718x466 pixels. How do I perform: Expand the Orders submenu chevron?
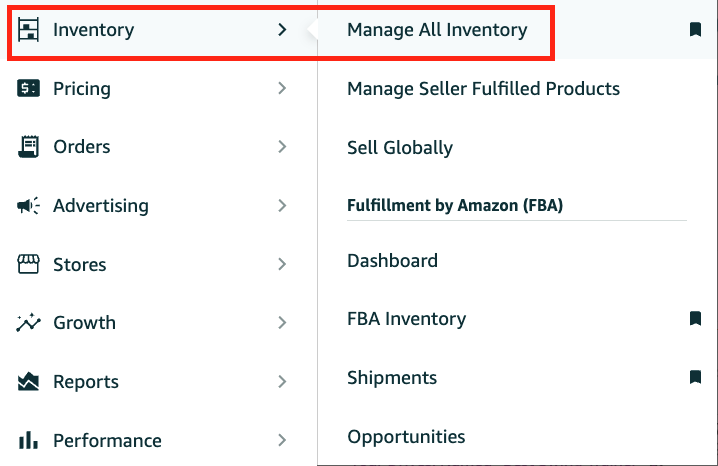(282, 147)
